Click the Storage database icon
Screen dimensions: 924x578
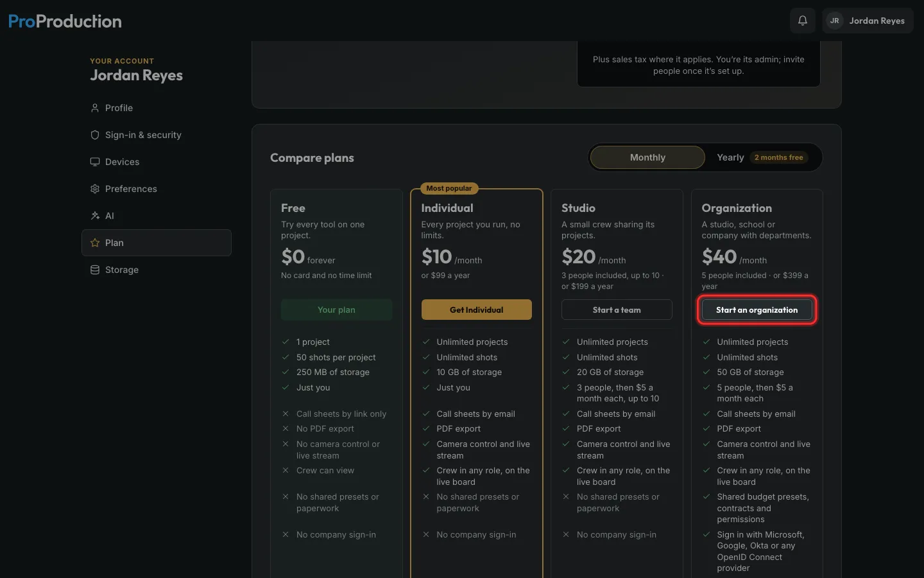[x=95, y=270]
